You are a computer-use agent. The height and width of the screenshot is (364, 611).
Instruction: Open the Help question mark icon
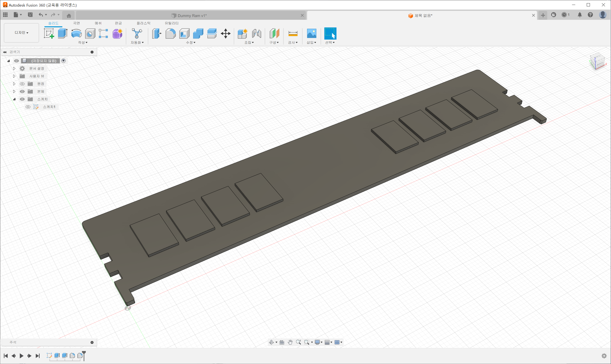(590, 15)
